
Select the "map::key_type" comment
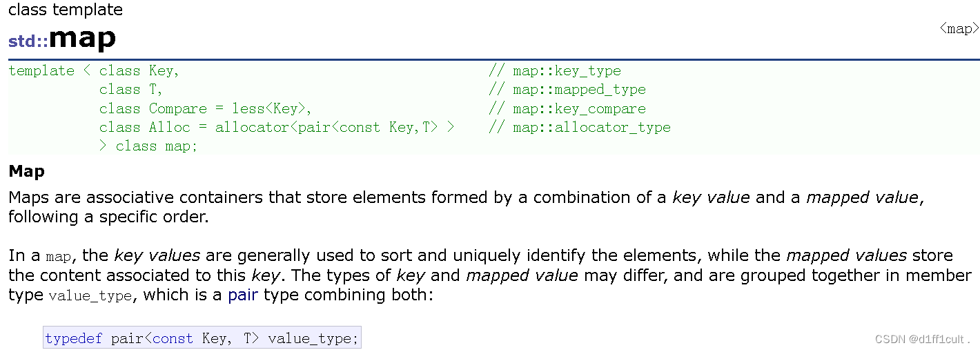555,70
